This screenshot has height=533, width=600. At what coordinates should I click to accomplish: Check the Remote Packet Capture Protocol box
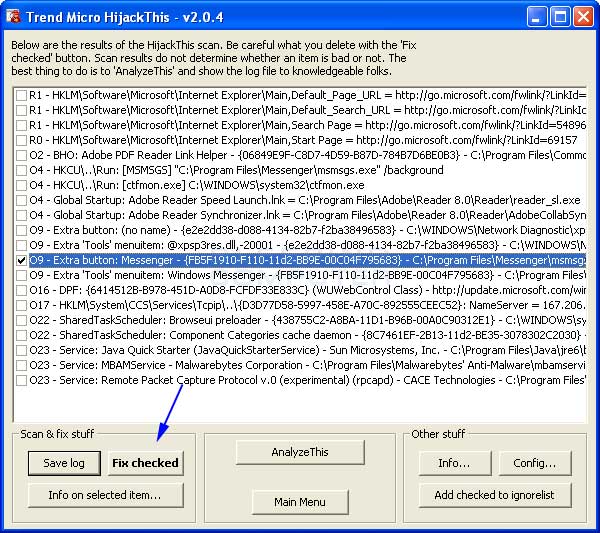click(21, 380)
